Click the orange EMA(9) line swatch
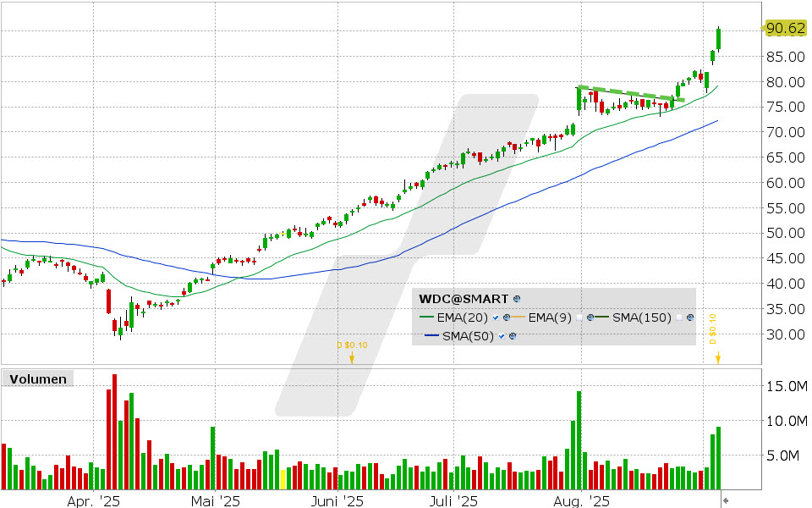 518,317
